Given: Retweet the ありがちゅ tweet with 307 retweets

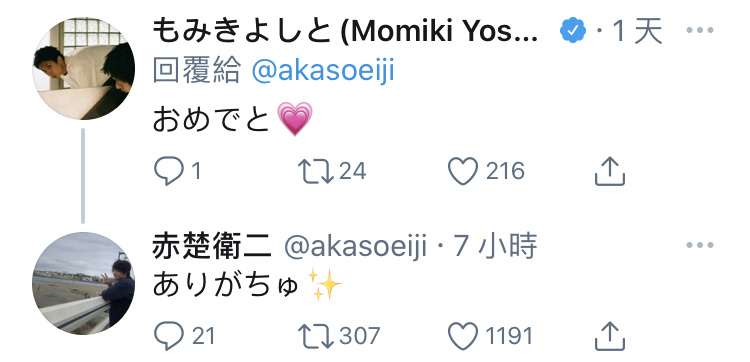Looking at the screenshot, I should (316, 336).
